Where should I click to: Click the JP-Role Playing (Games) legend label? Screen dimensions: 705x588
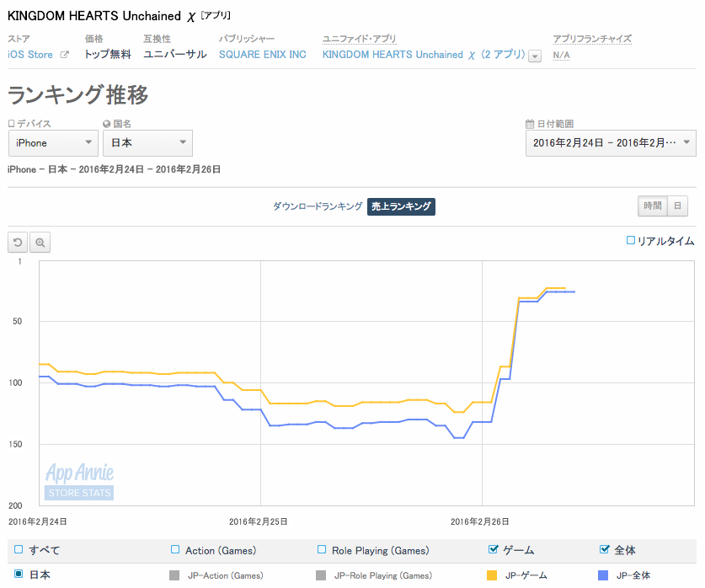pyautogui.click(x=383, y=575)
